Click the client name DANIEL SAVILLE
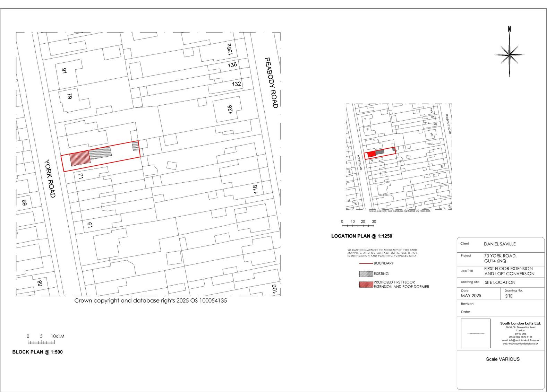The image size is (555, 392). (x=499, y=244)
